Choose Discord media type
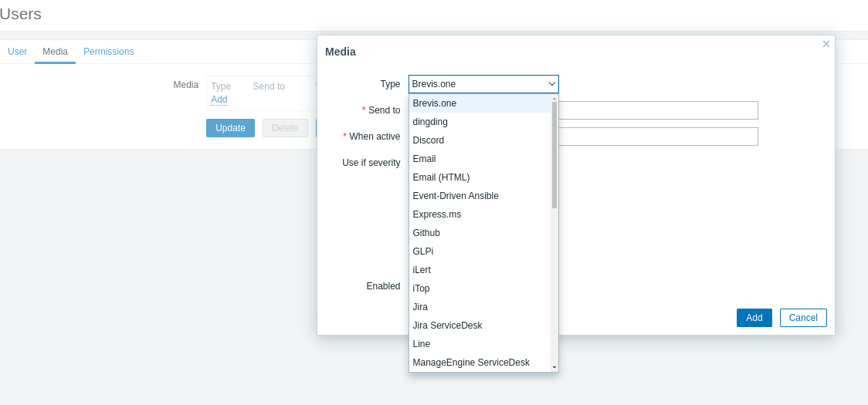This screenshot has height=405, width=868. [x=480, y=140]
